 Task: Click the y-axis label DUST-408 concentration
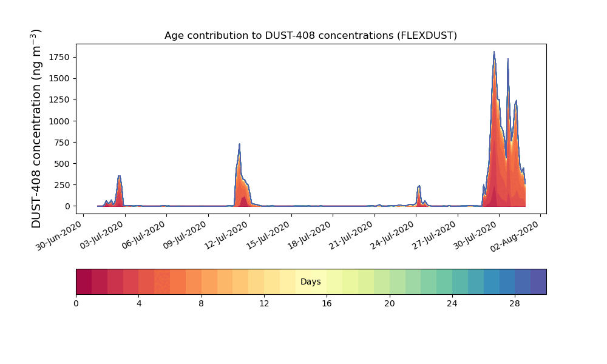[x=36, y=129]
